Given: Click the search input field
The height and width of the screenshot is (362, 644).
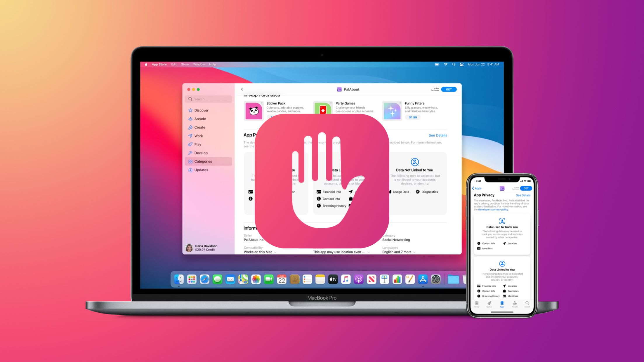Looking at the screenshot, I should click(x=209, y=99).
